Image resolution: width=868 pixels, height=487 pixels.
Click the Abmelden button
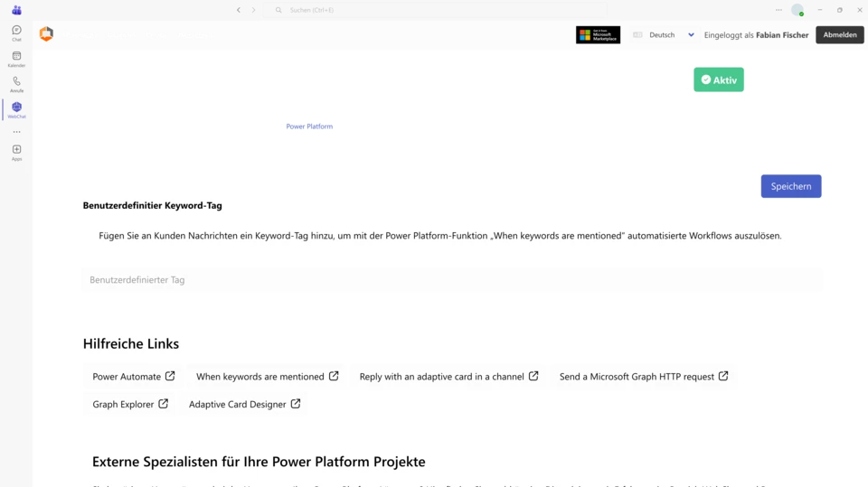[840, 35]
